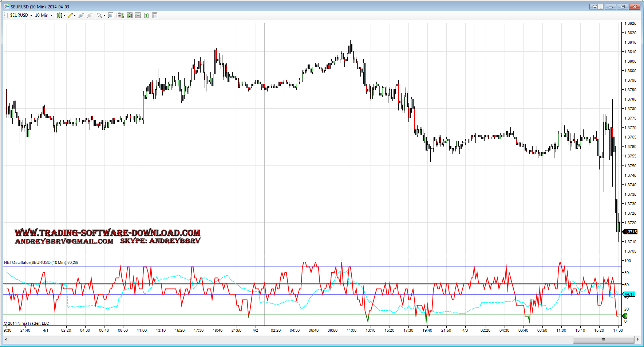Click the NETOscillator indicator label
Viewport: 644px width, 347px height.
(41, 262)
